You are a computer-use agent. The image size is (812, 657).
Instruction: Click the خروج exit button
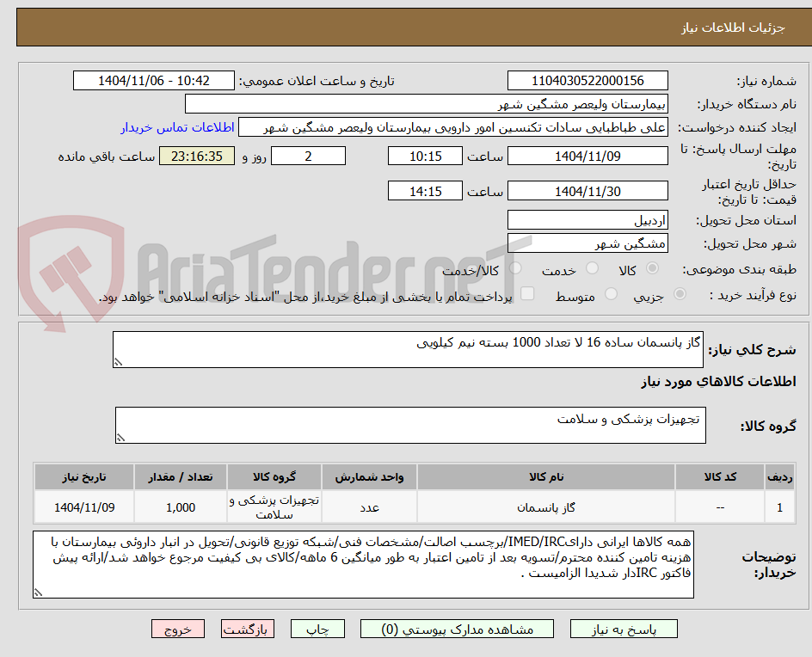(177, 629)
